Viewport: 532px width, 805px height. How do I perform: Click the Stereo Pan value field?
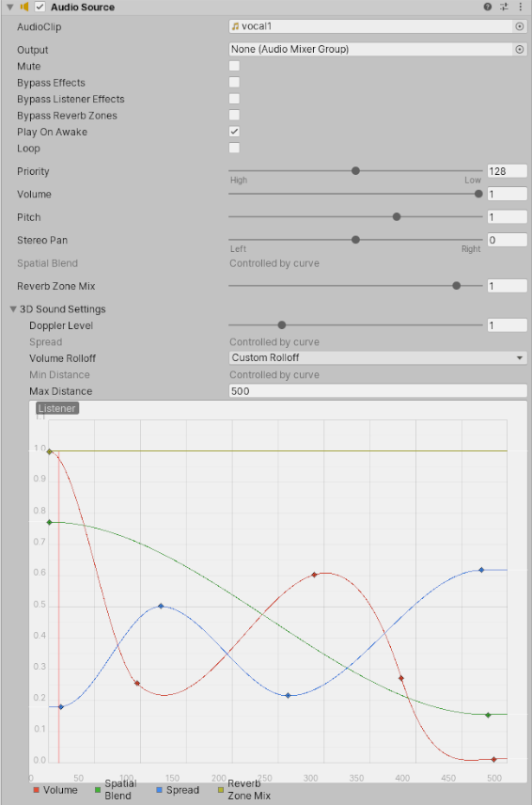pos(507,240)
